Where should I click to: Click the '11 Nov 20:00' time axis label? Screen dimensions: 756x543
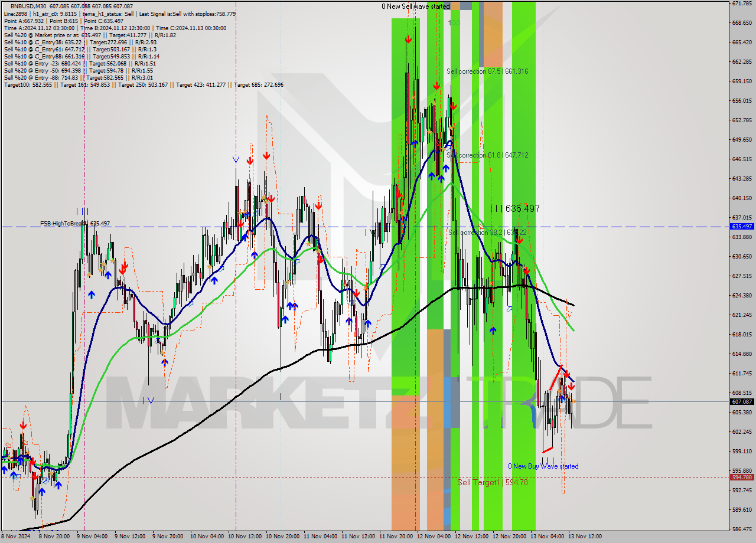pyautogui.click(x=396, y=537)
